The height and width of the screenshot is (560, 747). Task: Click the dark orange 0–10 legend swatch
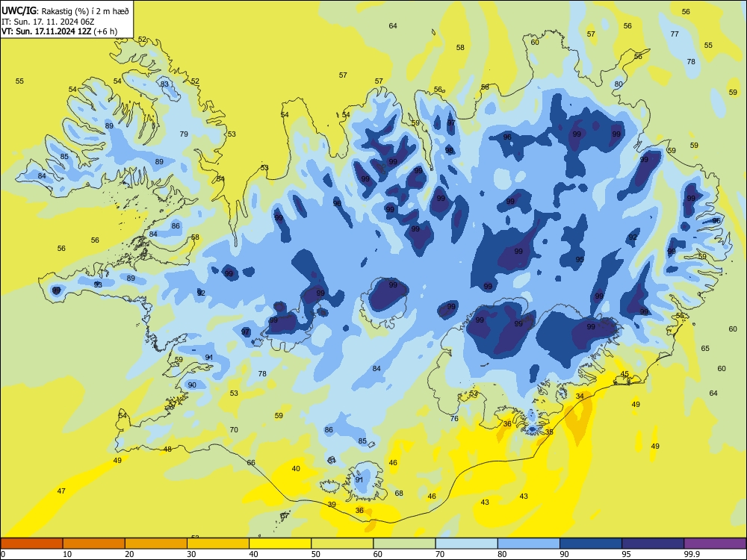coord(31,544)
